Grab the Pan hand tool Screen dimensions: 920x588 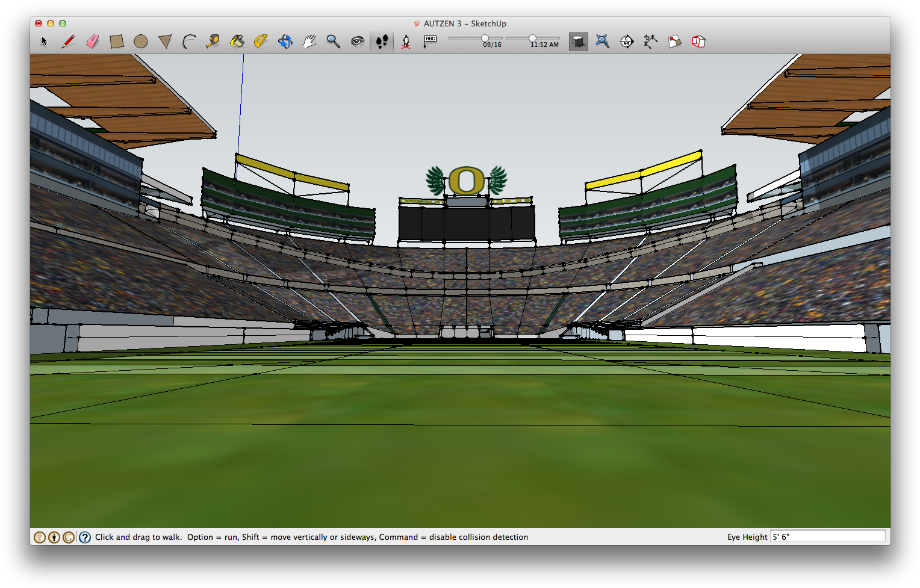click(x=309, y=41)
